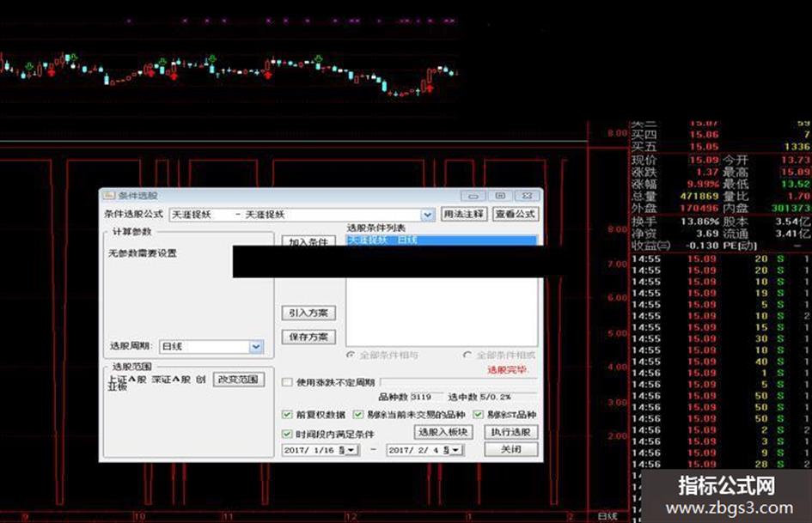Viewport: 812px width, 523px height.
Task: Click the 买五 15.05 quote row
Action: 721,147
